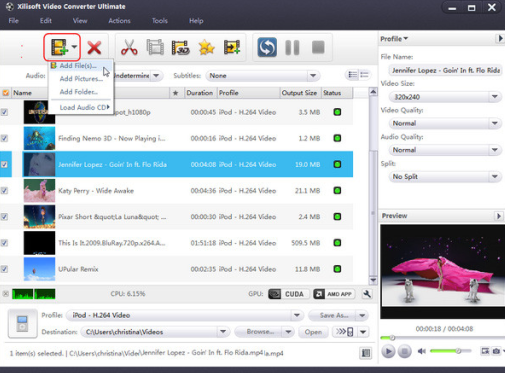This screenshot has height=373, width=505.
Task: Stop conversion using the Stop icon
Action: 318,47
